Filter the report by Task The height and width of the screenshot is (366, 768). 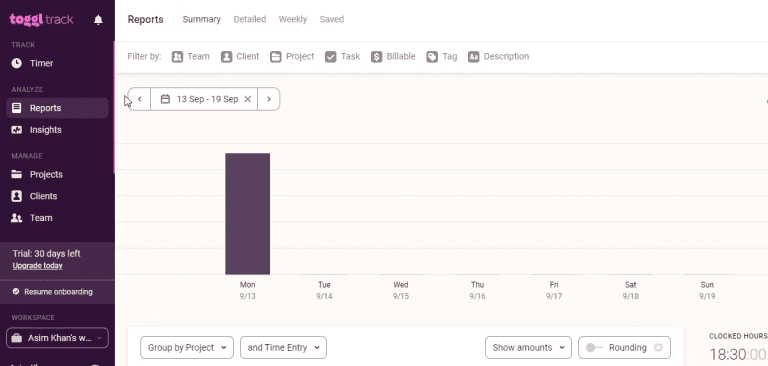pyautogui.click(x=342, y=56)
